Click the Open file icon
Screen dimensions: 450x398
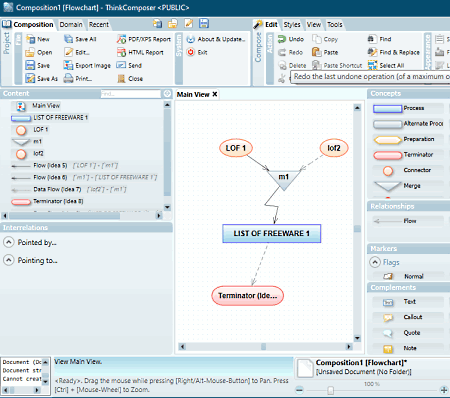(x=30, y=52)
